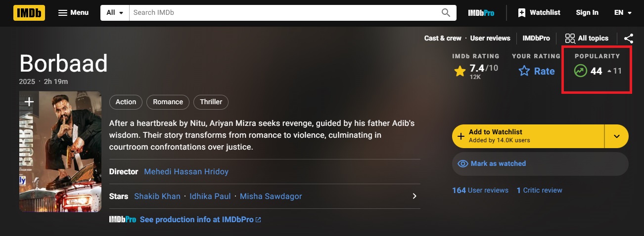The height and width of the screenshot is (236, 644).
Task: Click the green popularity trend icon
Action: coord(580,71)
